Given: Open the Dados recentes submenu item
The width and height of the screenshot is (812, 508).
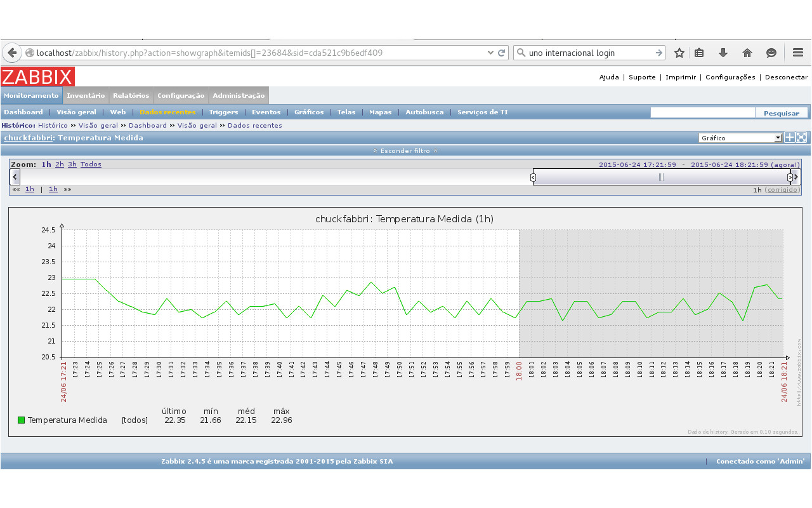Looking at the screenshot, I should click(x=168, y=112).
